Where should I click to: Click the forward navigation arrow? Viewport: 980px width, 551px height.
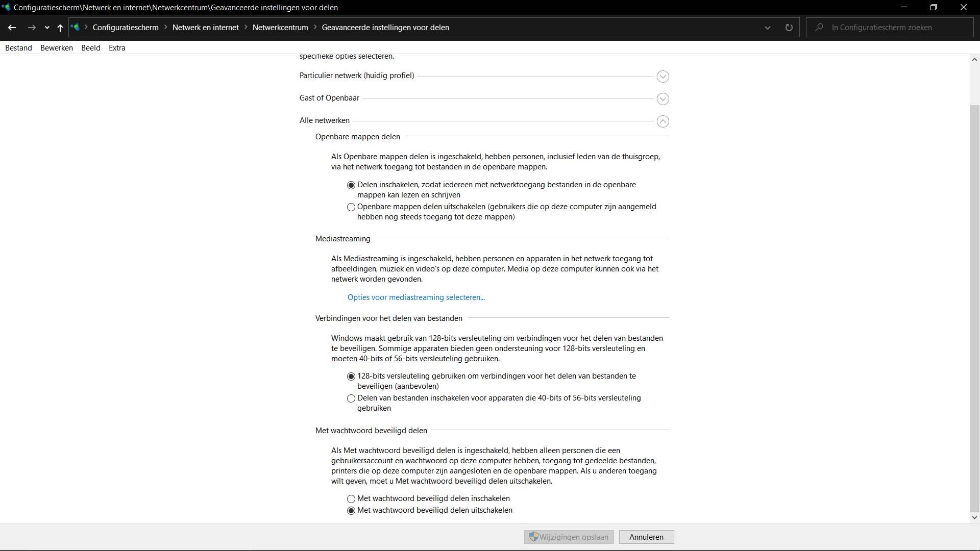coord(32,28)
